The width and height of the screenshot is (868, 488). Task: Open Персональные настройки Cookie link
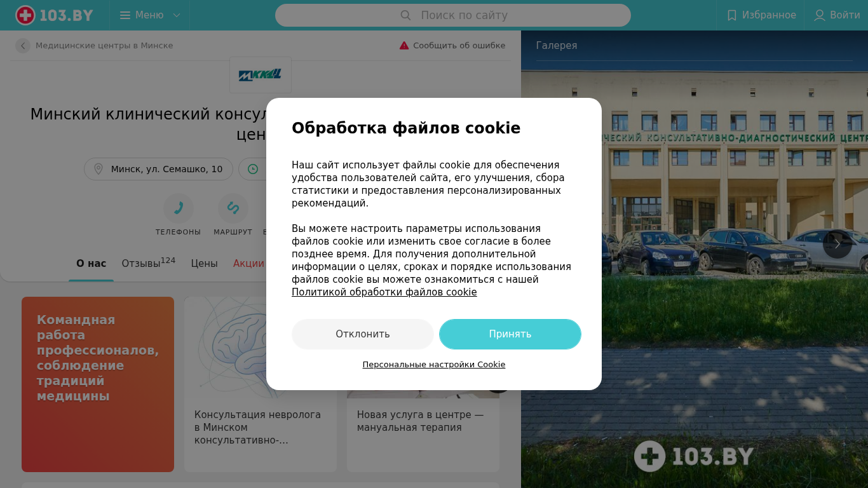click(434, 365)
